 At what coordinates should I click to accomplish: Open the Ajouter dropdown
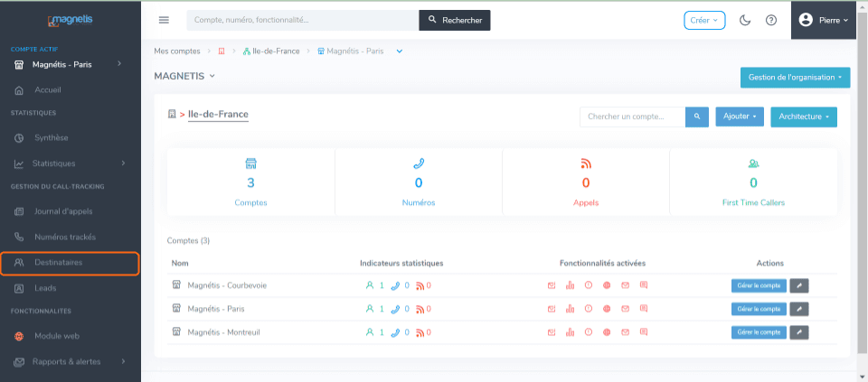click(x=740, y=116)
